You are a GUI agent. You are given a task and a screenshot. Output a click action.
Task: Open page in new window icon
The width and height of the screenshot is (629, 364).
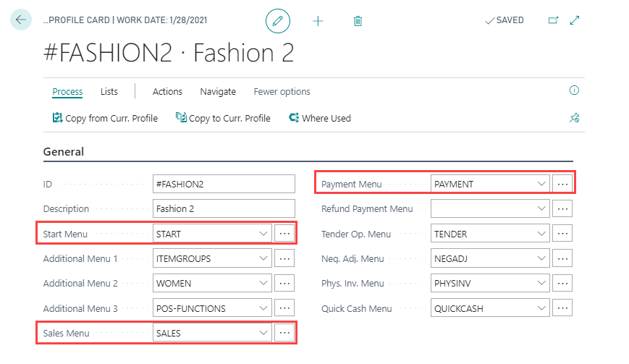554,20
